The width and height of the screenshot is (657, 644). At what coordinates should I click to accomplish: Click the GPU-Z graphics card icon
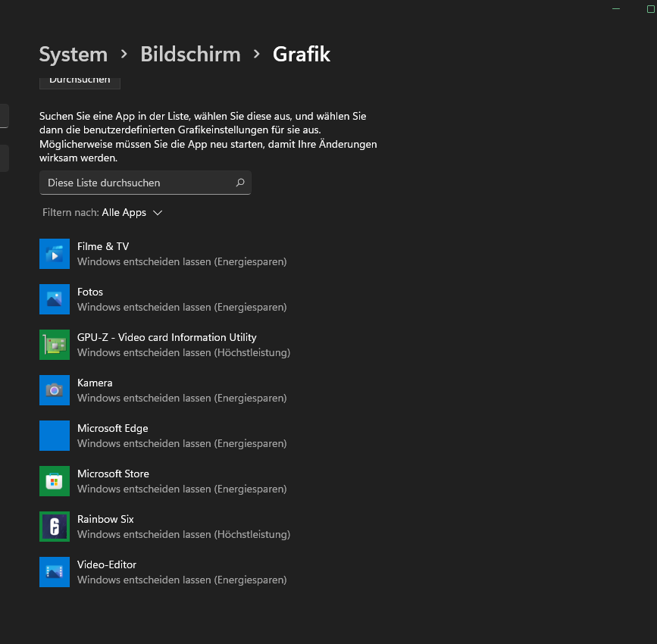click(55, 345)
